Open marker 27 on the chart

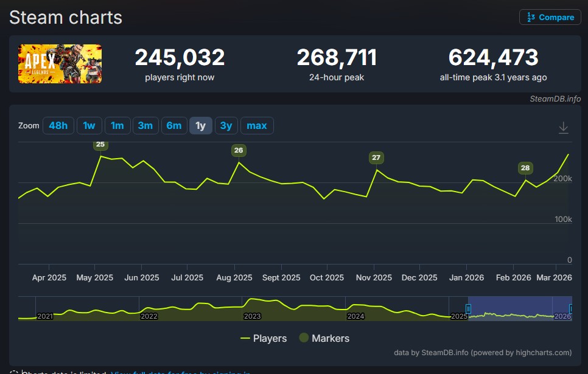pos(376,158)
